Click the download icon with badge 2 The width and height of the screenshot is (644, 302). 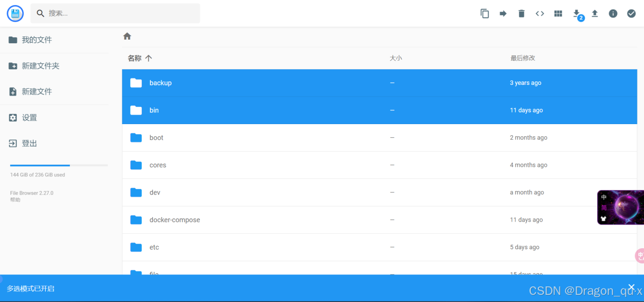[577, 15]
